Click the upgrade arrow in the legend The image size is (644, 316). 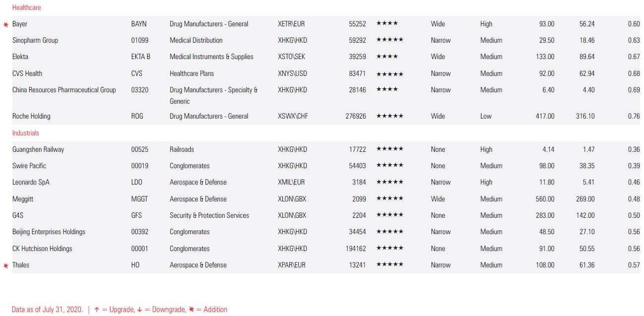click(97, 310)
